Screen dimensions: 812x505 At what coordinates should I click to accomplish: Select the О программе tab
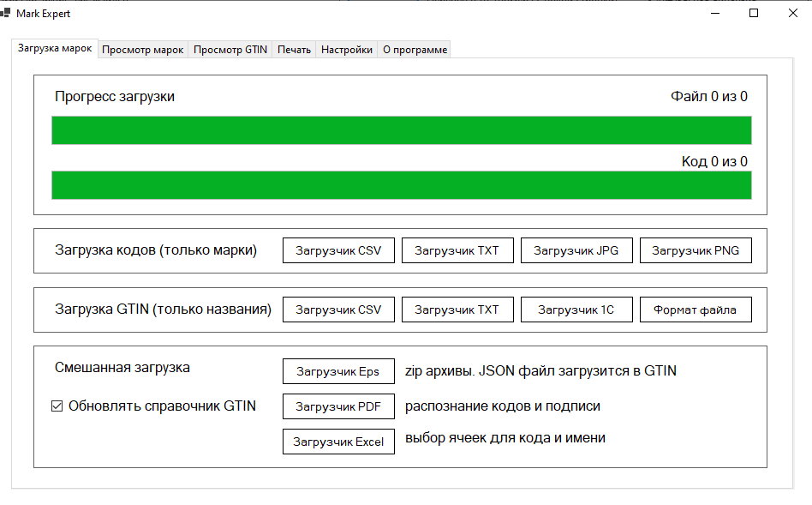click(415, 50)
